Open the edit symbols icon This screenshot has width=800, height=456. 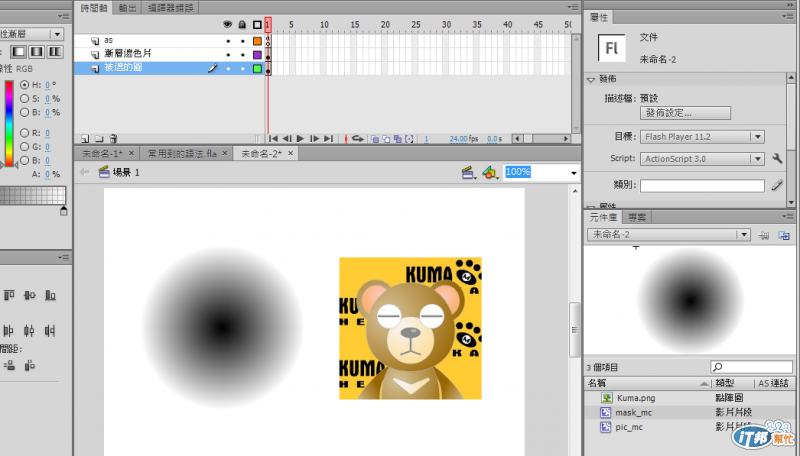point(490,173)
